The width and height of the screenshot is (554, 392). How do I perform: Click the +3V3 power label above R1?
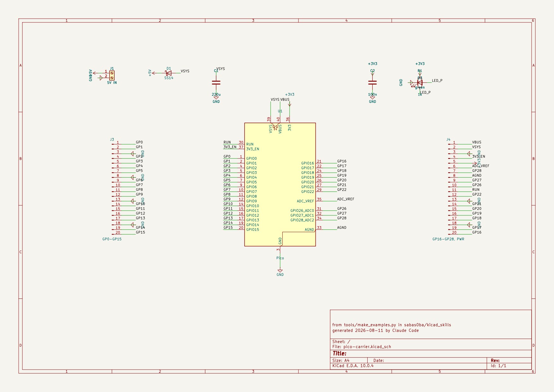[x=420, y=63]
